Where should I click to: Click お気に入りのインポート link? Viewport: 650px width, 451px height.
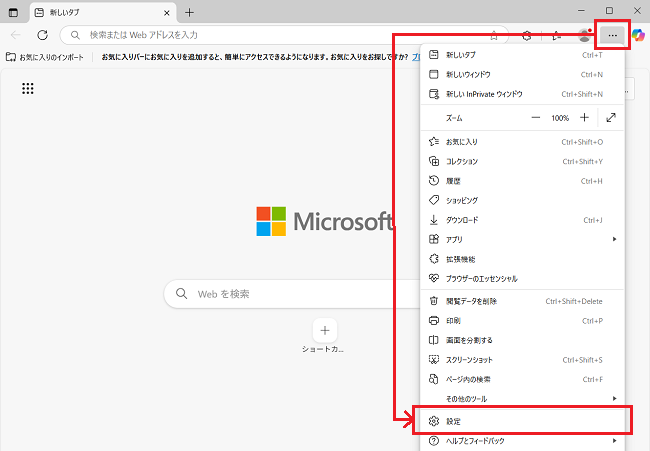coord(50,57)
